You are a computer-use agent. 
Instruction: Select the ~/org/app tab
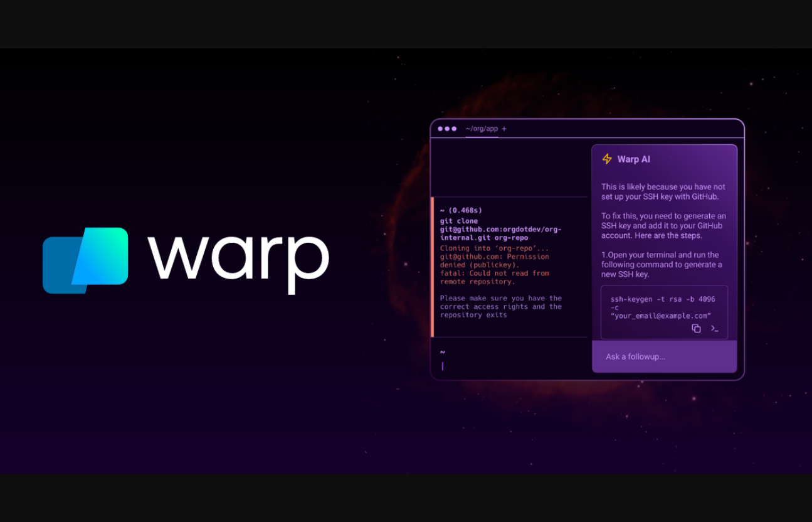coord(482,129)
